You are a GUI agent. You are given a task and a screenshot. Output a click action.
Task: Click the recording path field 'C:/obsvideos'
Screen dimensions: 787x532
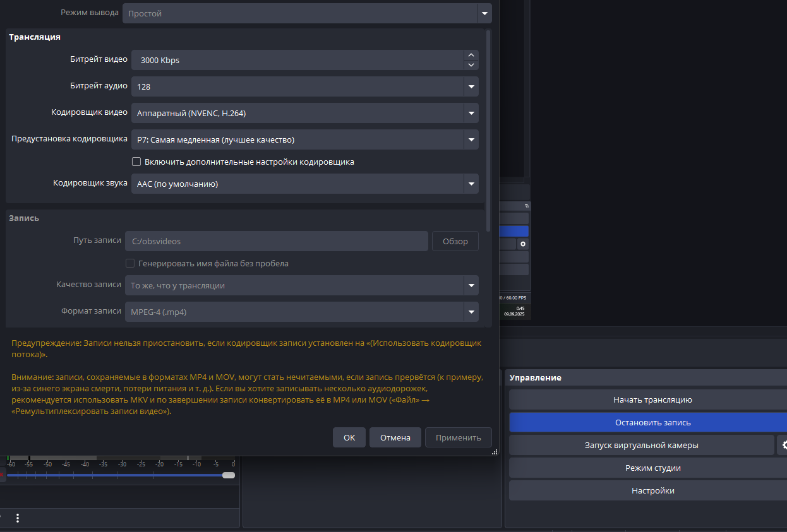pyautogui.click(x=277, y=241)
